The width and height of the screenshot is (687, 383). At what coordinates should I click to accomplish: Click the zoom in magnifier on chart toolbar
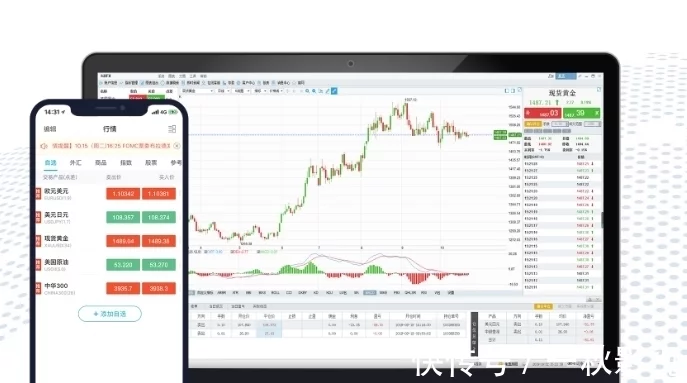click(307, 91)
